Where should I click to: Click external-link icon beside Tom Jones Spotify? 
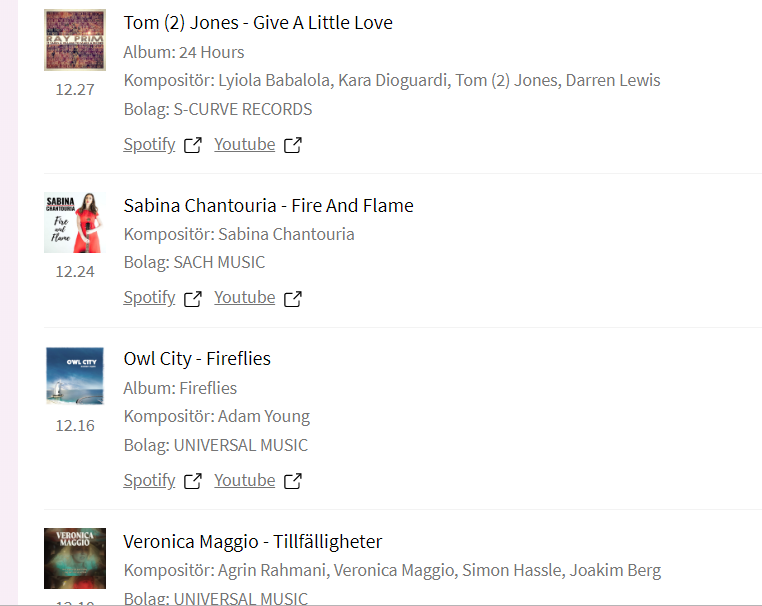[193, 145]
